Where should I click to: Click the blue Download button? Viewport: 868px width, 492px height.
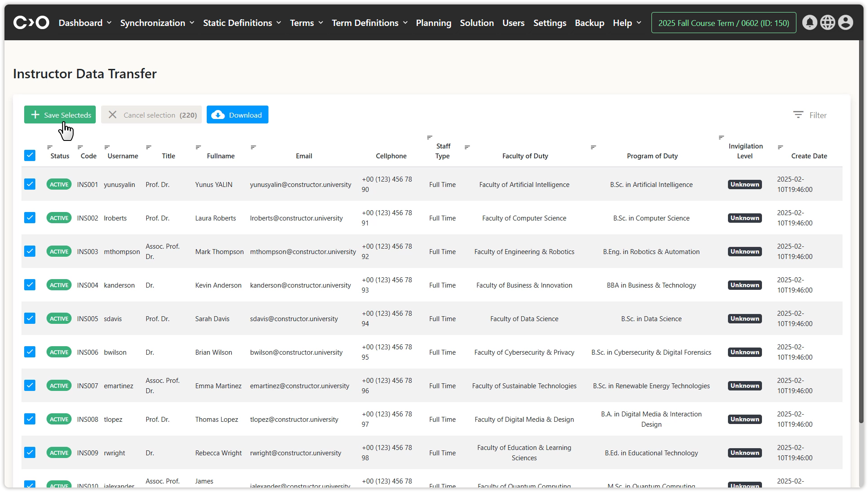coord(237,115)
